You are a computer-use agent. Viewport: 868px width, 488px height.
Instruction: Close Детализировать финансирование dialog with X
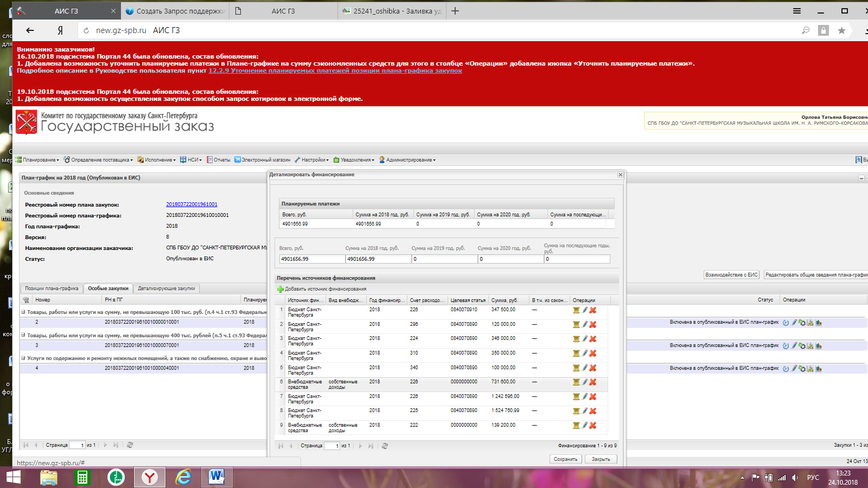click(x=621, y=175)
